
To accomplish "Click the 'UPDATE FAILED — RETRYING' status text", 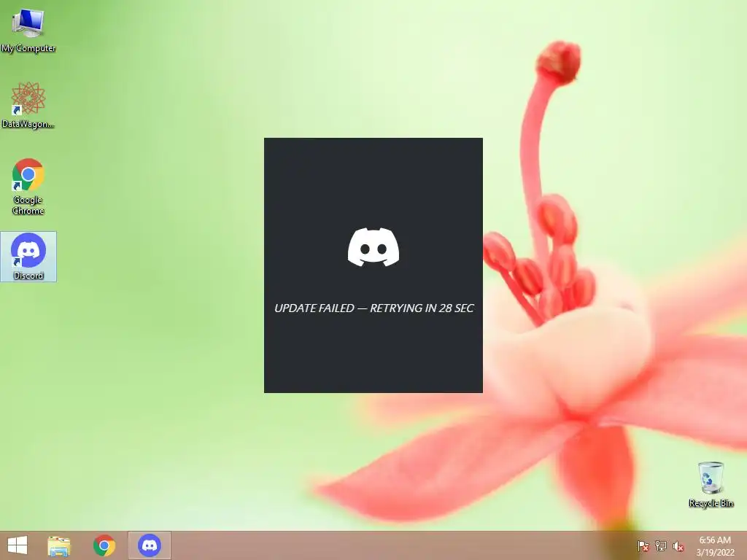I will tap(374, 308).
